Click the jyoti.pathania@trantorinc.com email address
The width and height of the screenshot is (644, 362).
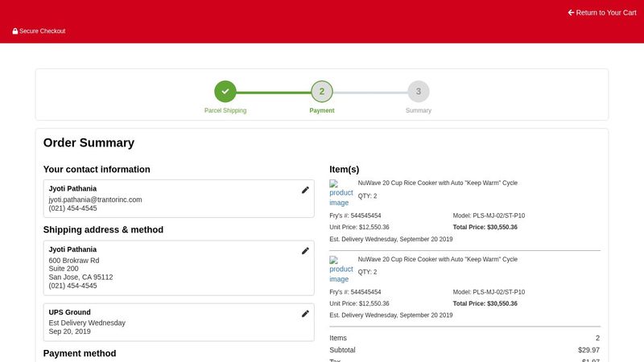[95, 200]
